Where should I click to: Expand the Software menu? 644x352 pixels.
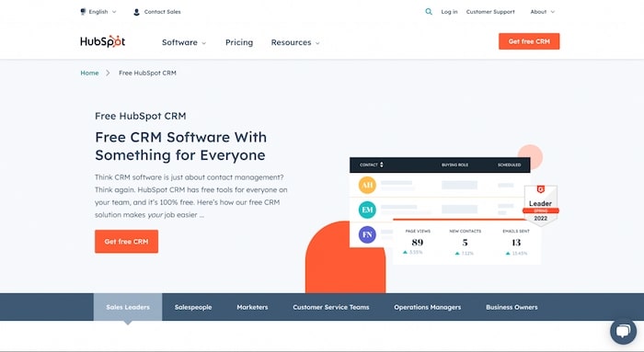184,42
